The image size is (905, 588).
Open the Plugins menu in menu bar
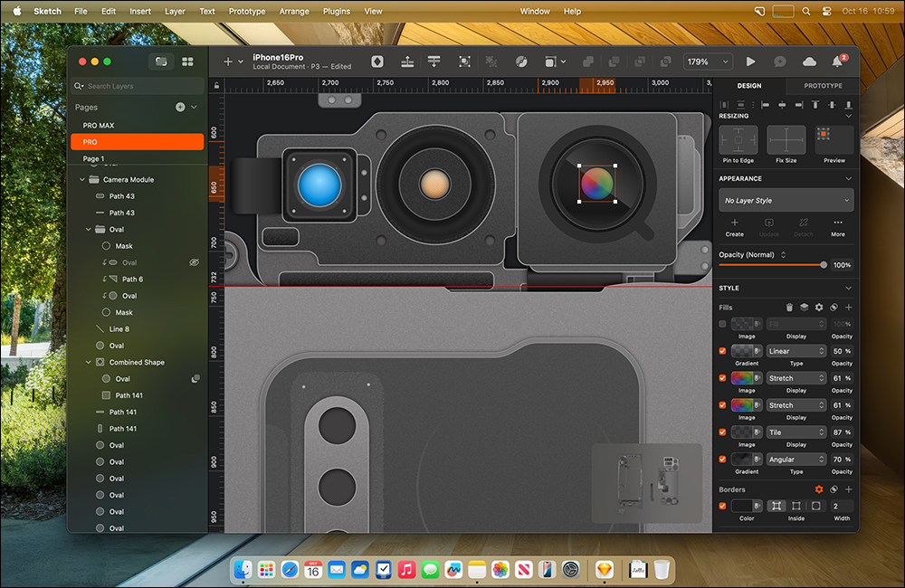[337, 11]
